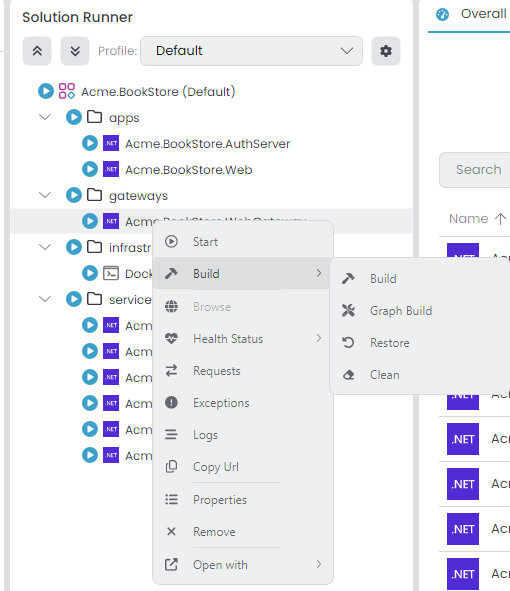This screenshot has height=591, width=510.
Task: Choose Graph Build in the submenu
Action: [421, 311]
